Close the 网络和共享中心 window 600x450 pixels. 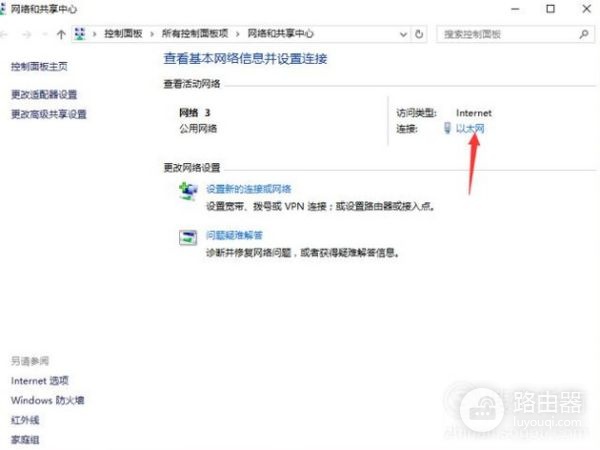tap(586, 9)
